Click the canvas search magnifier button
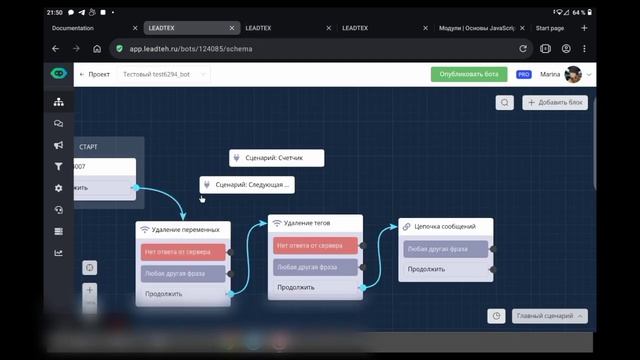Image resolution: width=640 pixels, height=360 pixels. [504, 102]
